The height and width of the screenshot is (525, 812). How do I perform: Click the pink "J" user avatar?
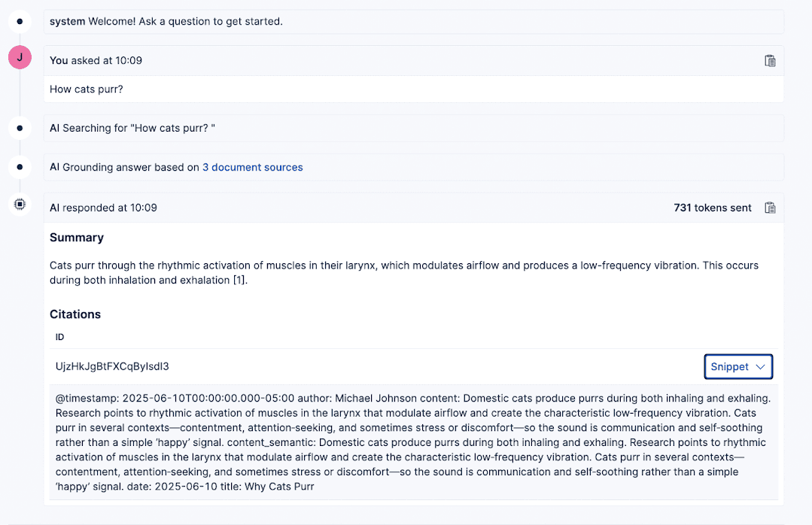20,57
